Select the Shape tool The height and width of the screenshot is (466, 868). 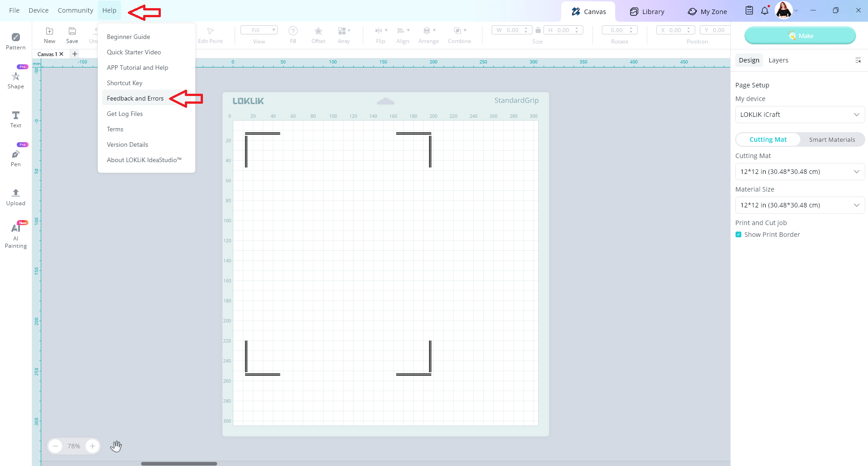tap(15, 80)
